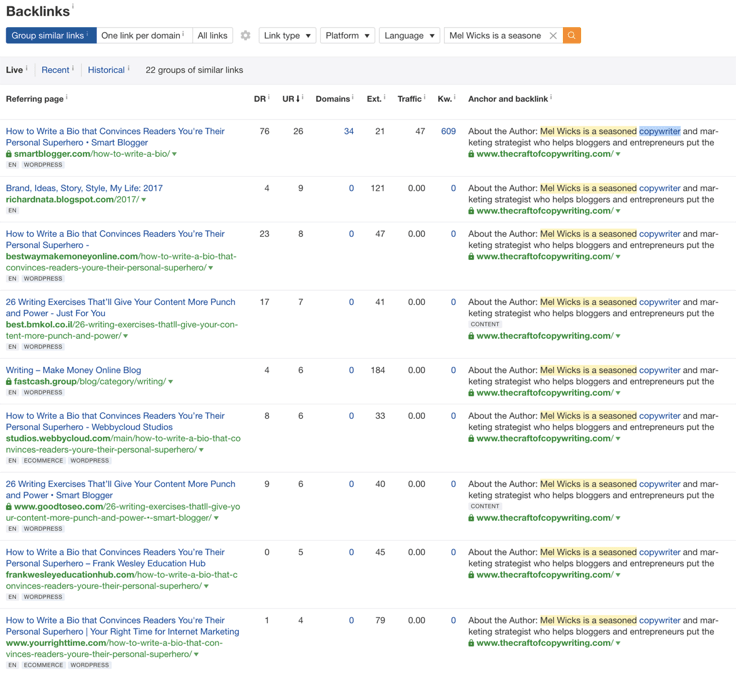Expand the Platform filter dropdown
This screenshot has width=736, height=673.
click(347, 36)
